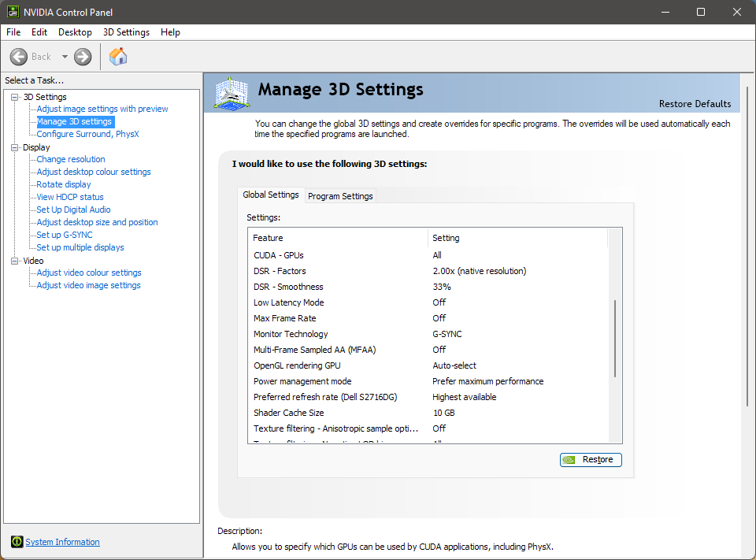
Task: Open the Help menu
Action: pyautogui.click(x=170, y=32)
